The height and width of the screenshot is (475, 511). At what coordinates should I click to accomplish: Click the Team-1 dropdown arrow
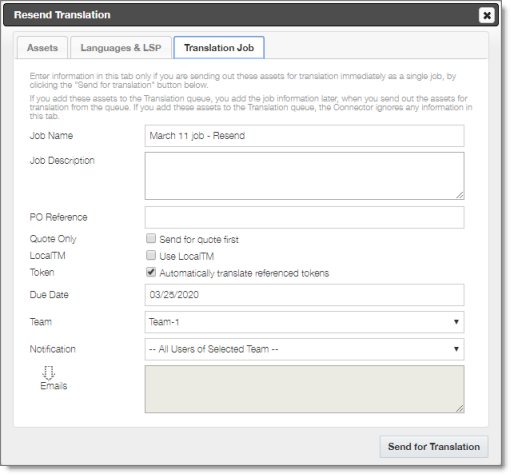[456, 322]
